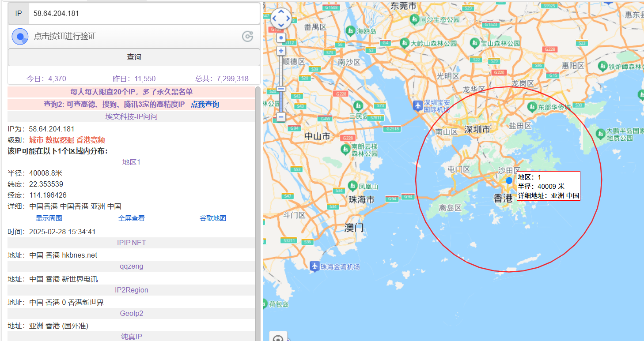Select the IPIP.NET section header

click(131, 242)
